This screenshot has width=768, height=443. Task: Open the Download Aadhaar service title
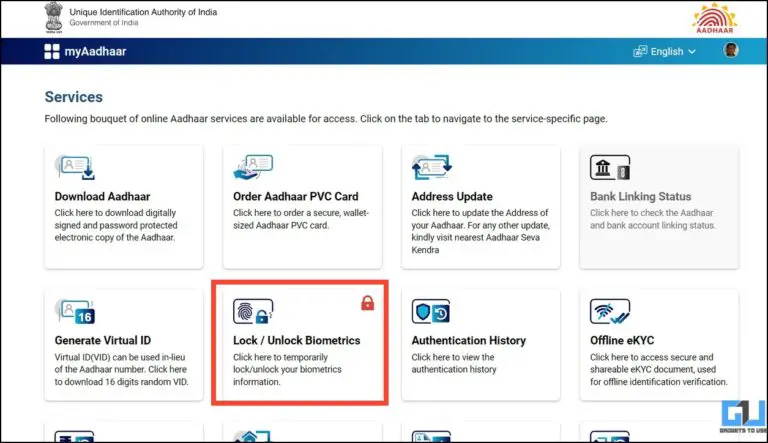pos(103,197)
